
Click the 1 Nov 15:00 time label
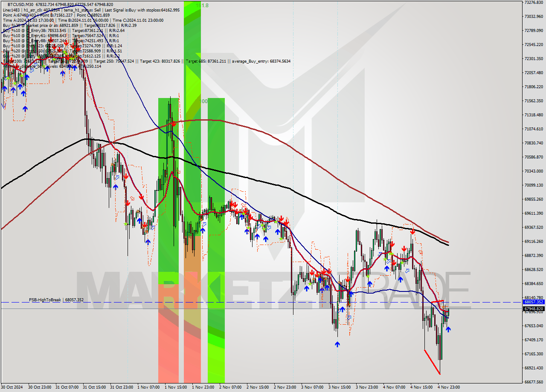point(176,387)
